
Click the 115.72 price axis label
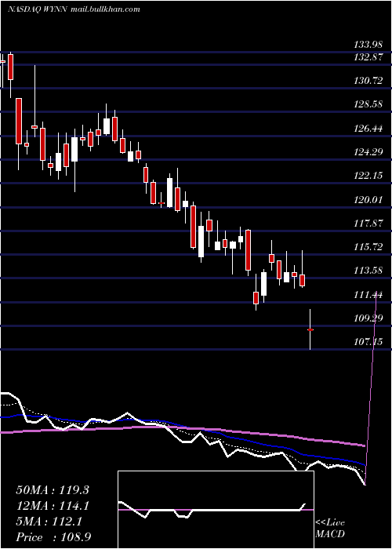[x=368, y=246]
